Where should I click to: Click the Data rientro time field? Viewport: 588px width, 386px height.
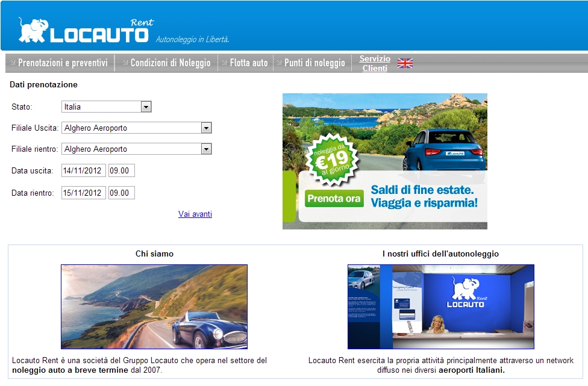coord(122,193)
